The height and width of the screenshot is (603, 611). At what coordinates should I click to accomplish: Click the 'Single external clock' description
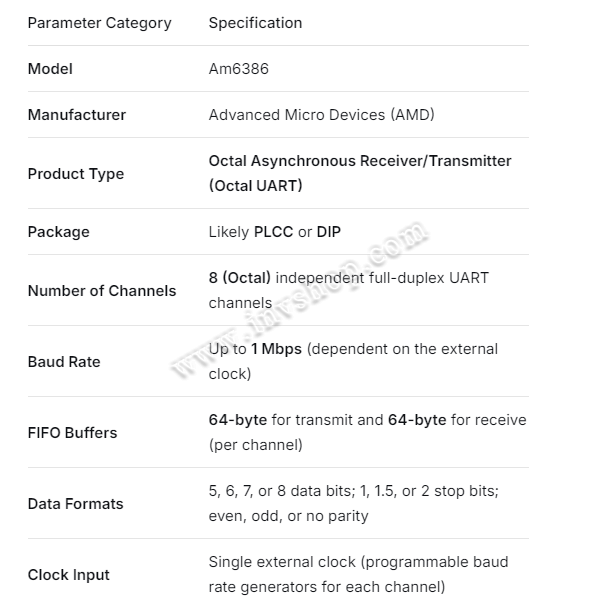pos(285,562)
